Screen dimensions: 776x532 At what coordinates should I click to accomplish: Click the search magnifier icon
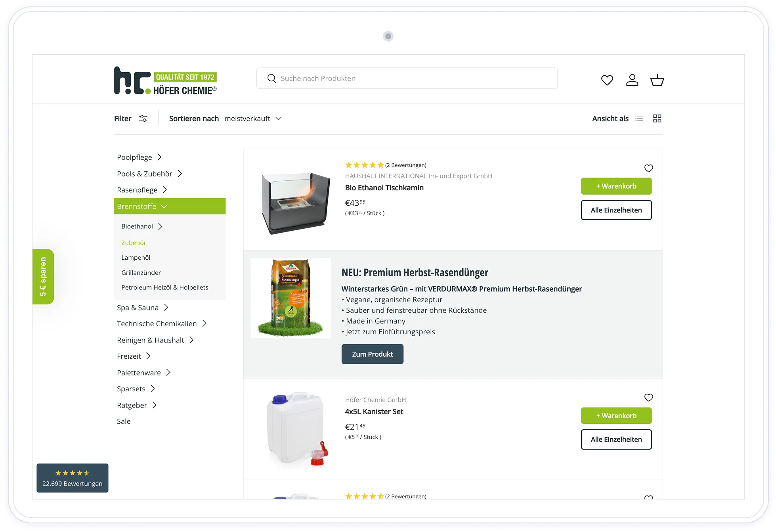271,78
